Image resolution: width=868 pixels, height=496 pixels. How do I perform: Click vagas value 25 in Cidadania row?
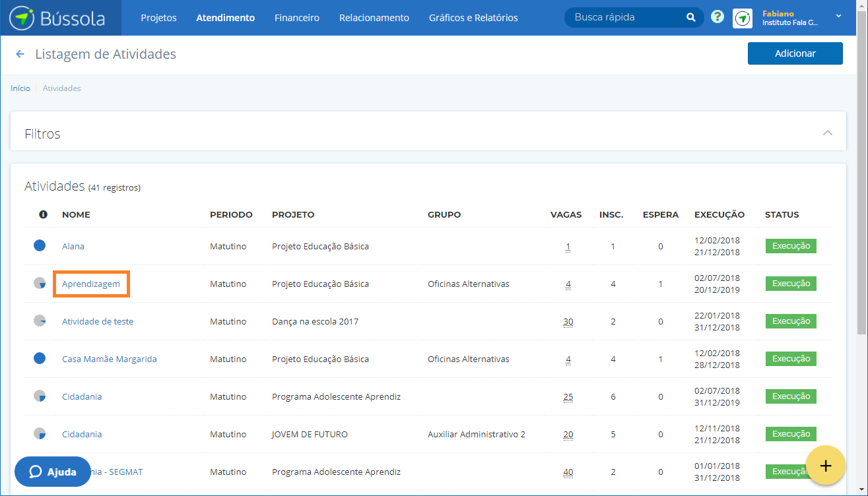568,397
